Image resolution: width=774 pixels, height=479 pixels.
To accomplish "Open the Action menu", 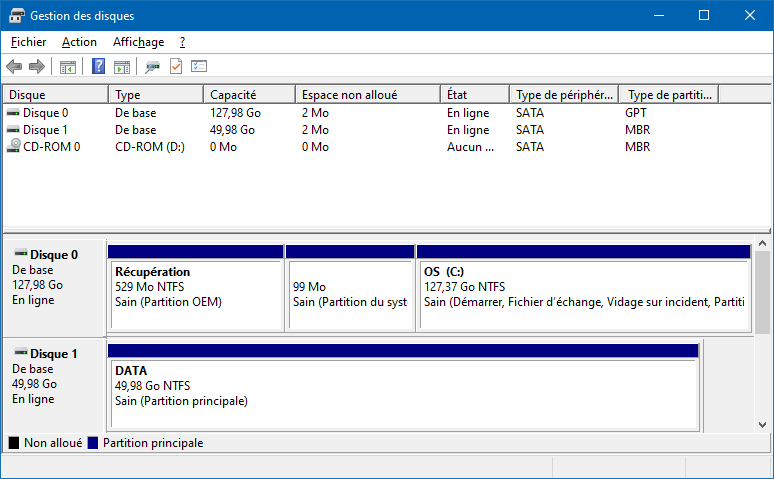I will (x=79, y=42).
